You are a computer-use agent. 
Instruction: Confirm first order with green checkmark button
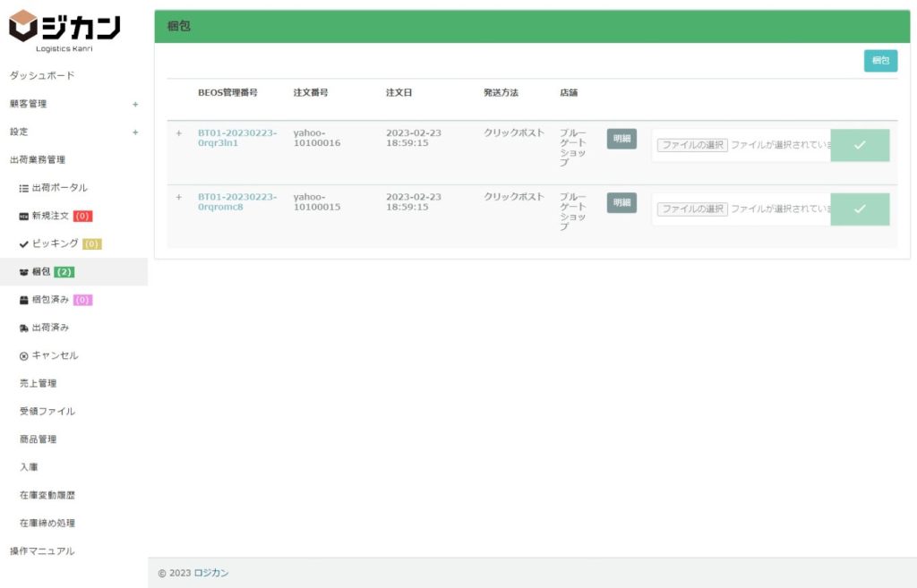coord(860,145)
